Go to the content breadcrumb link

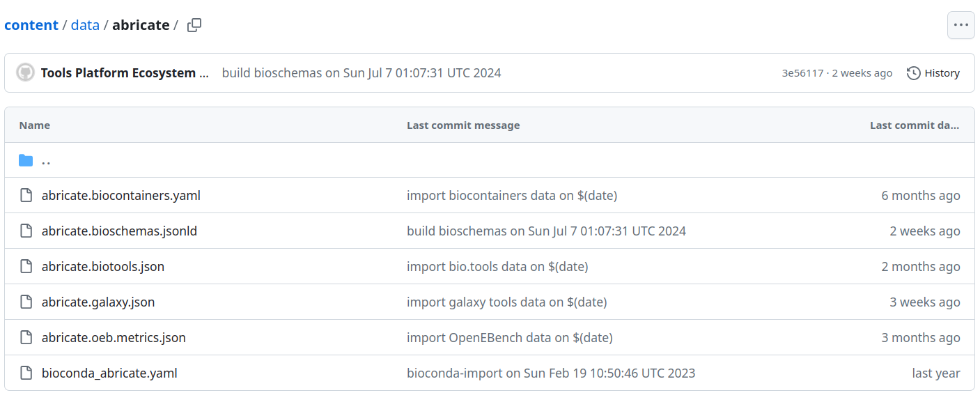(31, 25)
